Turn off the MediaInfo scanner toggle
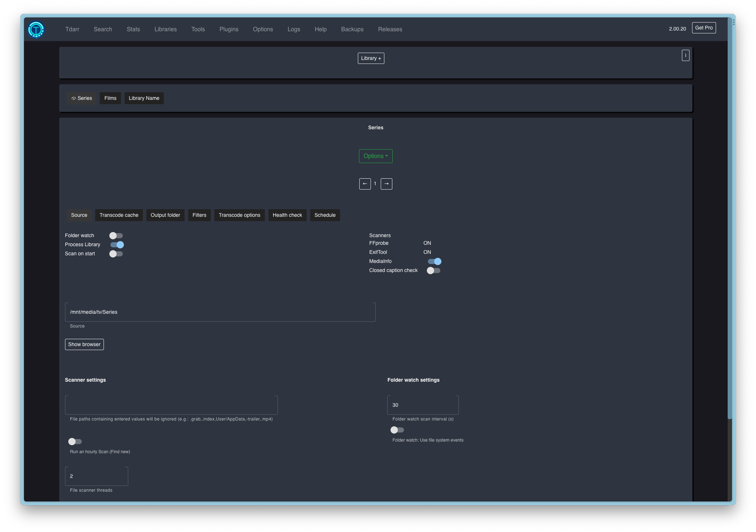756x532 pixels. (434, 261)
